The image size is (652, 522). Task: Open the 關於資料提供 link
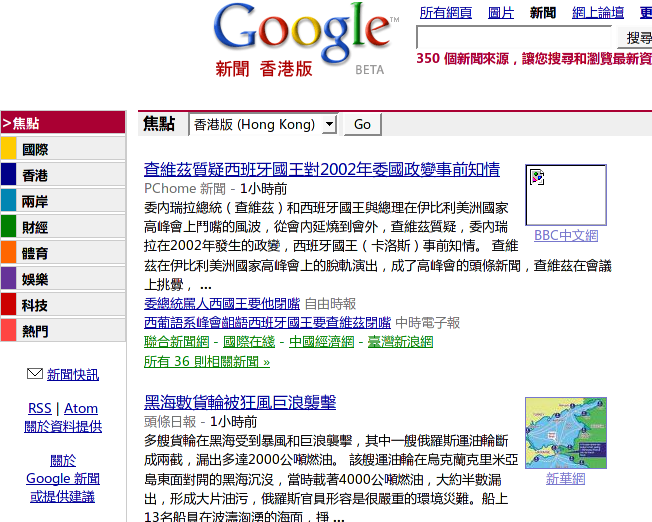[x=63, y=426]
